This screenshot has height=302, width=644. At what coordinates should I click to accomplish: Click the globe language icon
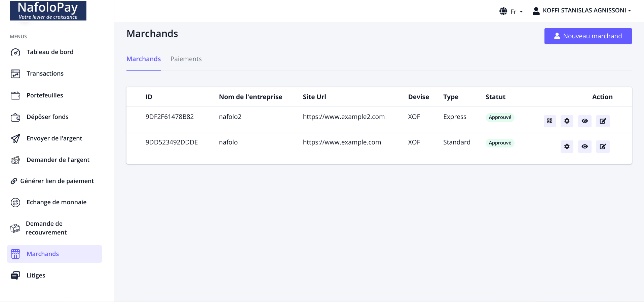click(x=503, y=11)
